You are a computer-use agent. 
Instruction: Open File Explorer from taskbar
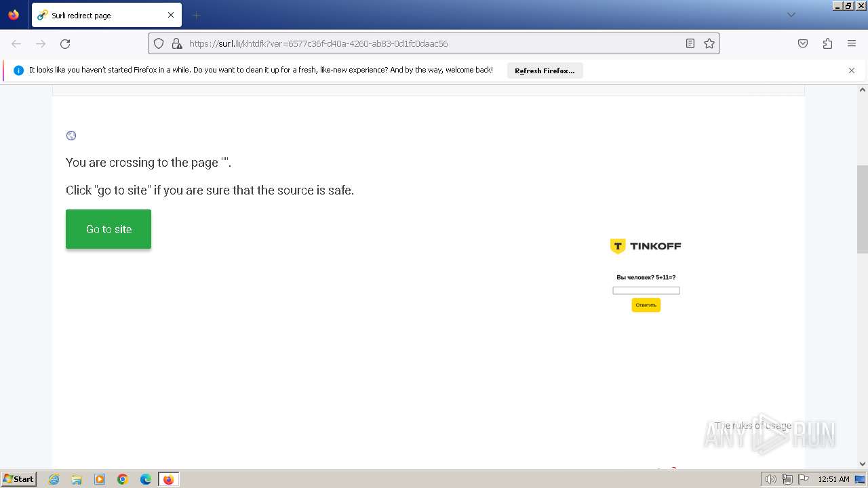77,479
